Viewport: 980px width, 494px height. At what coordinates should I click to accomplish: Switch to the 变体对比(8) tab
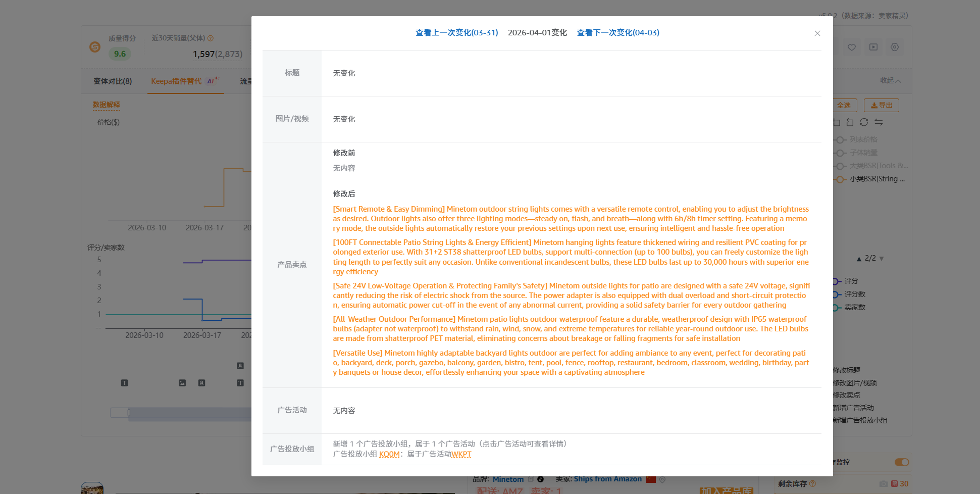click(113, 81)
